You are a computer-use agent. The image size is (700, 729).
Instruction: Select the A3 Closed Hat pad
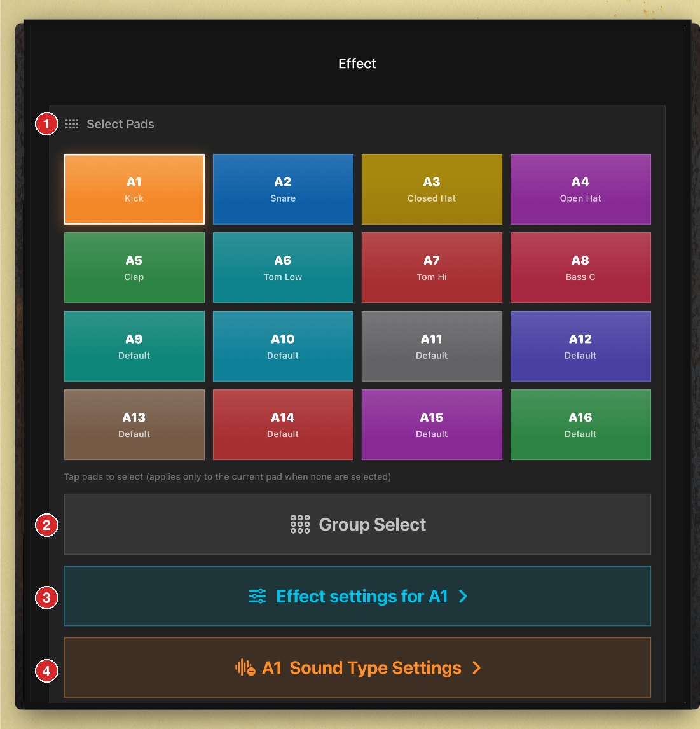point(432,189)
